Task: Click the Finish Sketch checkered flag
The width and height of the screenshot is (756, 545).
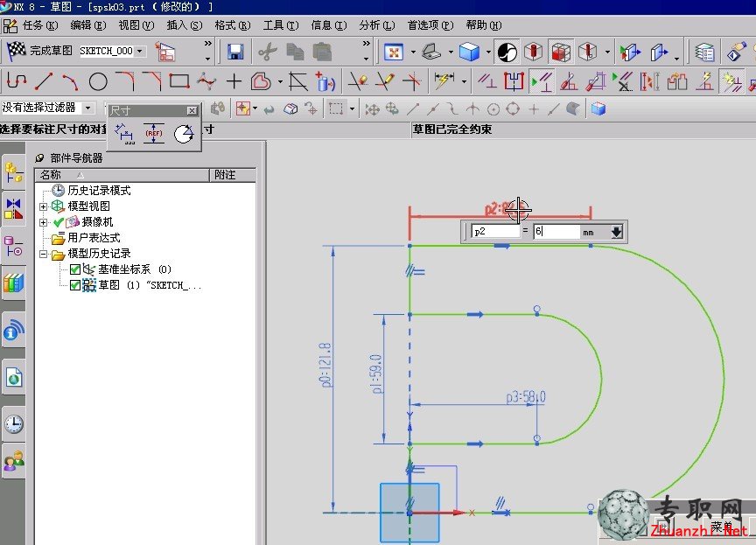Action: point(16,50)
